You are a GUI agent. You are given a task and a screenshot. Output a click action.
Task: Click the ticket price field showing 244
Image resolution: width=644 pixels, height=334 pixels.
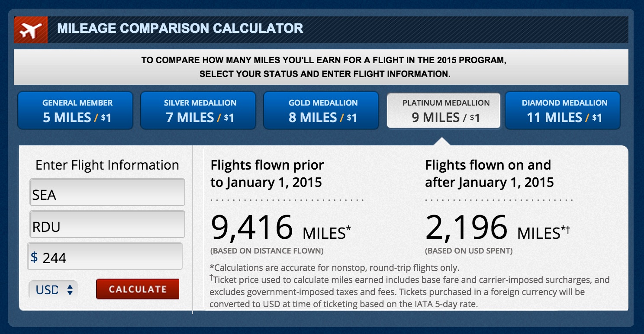[x=110, y=257]
